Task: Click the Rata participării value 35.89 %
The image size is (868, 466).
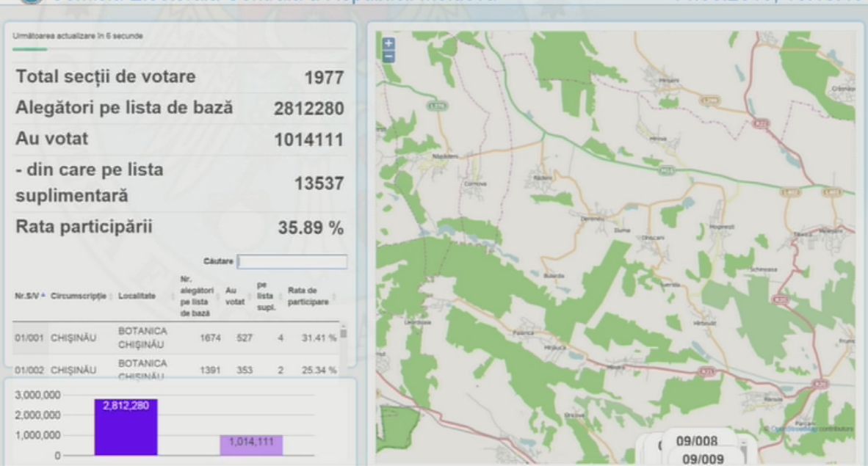Action: (311, 227)
